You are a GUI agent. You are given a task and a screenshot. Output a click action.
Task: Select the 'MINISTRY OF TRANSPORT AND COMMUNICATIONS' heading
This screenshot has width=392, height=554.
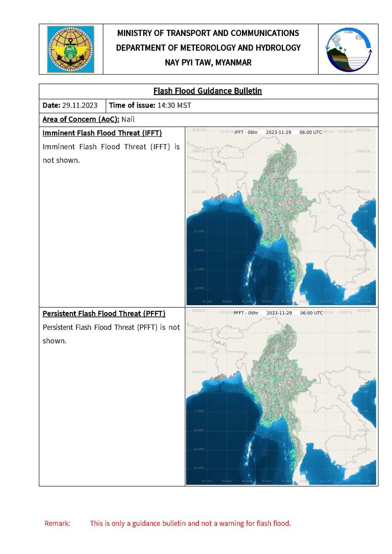pyautogui.click(x=208, y=33)
